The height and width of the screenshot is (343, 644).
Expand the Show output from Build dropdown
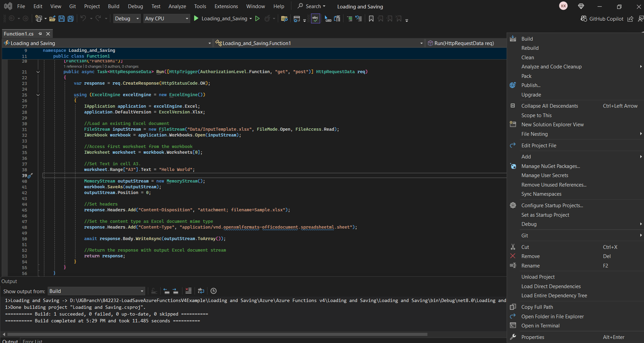pos(96,291)
